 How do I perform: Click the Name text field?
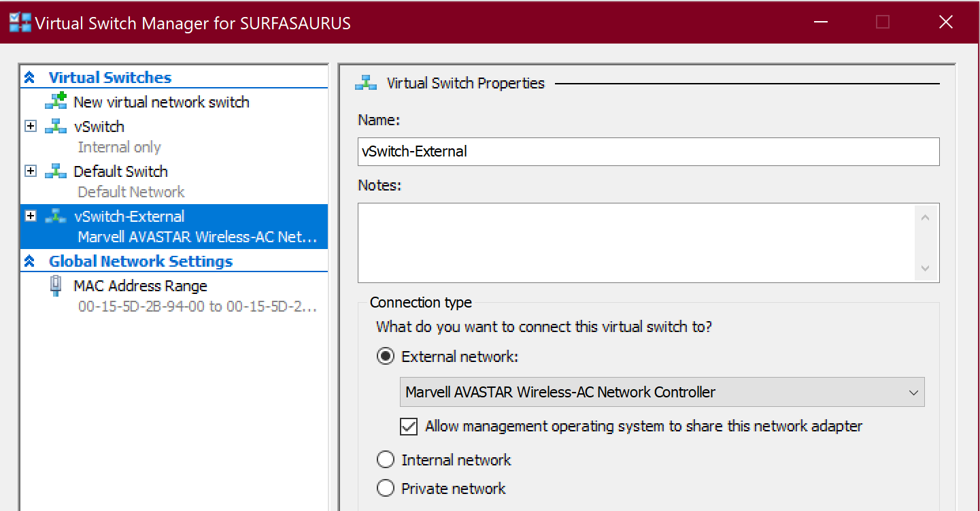648,152
